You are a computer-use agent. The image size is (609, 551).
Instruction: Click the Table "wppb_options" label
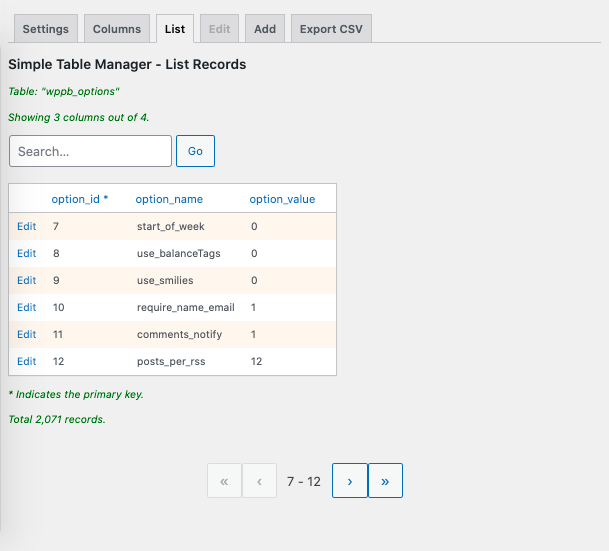point(64,92)
